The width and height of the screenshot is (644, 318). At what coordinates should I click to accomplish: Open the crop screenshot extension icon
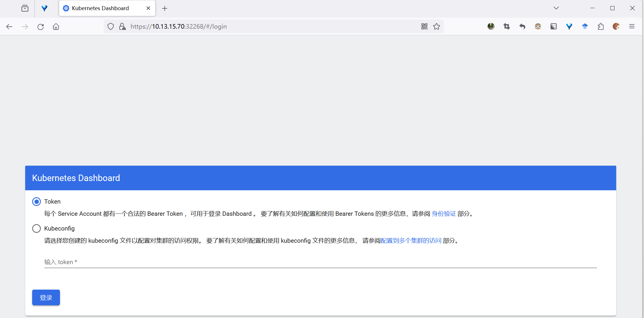point(506,26)
